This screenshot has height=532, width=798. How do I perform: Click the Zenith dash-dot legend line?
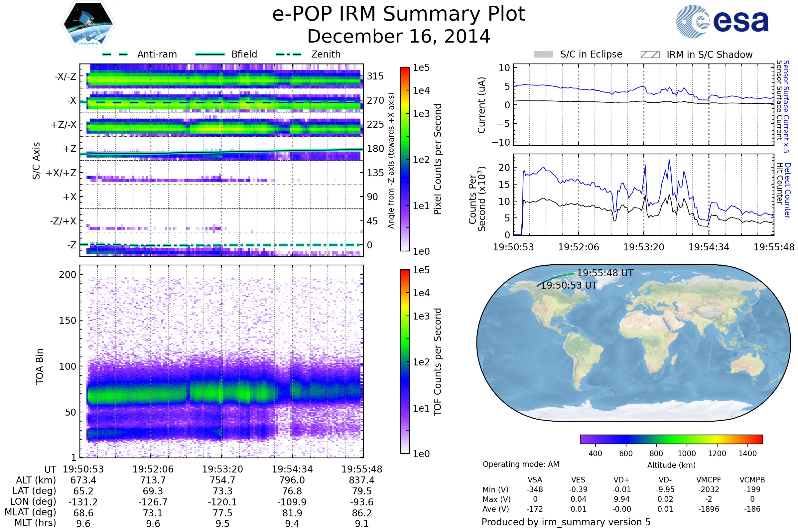pos(288,54)
